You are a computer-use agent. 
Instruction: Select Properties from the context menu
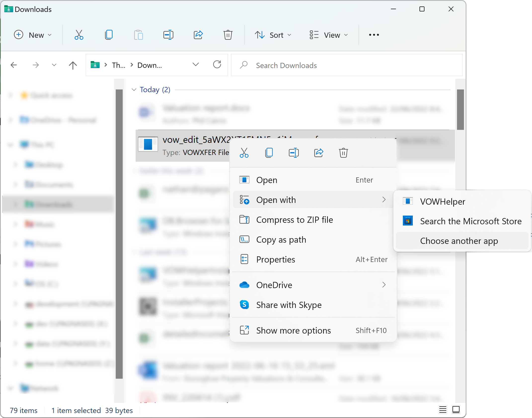(275, 260)
